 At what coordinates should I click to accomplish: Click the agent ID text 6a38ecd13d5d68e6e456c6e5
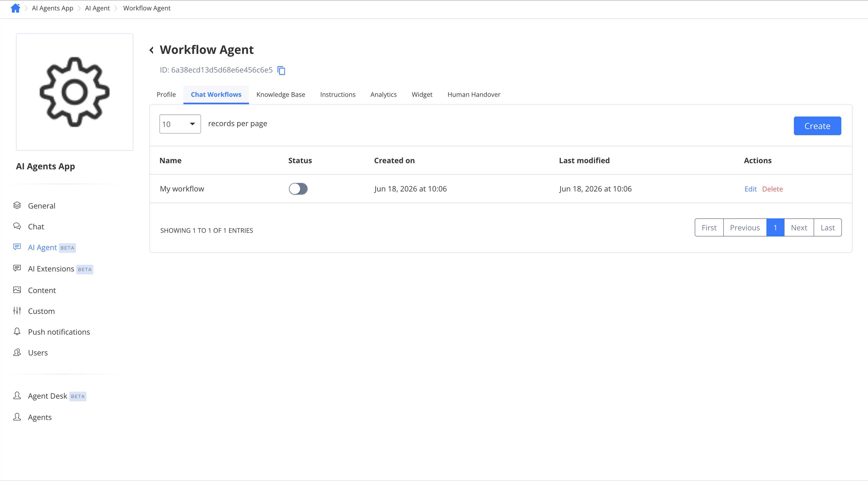222,70
